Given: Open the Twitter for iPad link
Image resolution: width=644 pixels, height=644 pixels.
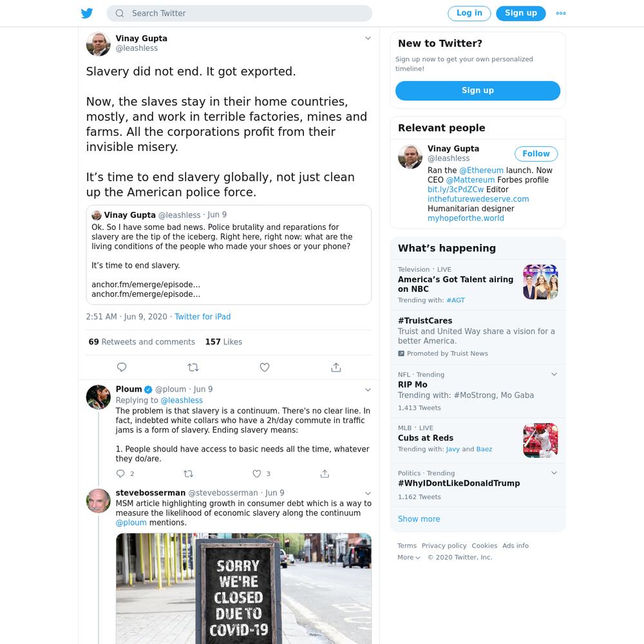Looking at the screenshot, I should 202,317.
